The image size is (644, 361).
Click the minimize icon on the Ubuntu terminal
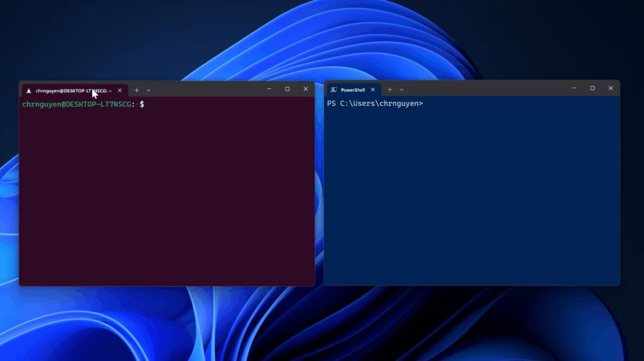269,89
